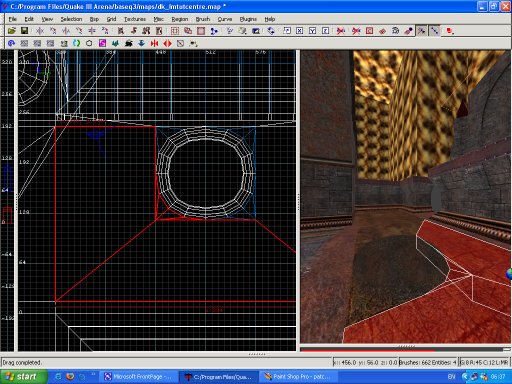
Task: Switch to Microsoft FrontPage taskbar button
Action: coord(138,377)
